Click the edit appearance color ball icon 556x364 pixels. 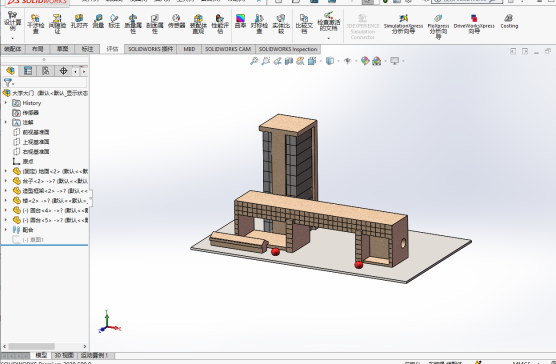click(x=365, y=61)
